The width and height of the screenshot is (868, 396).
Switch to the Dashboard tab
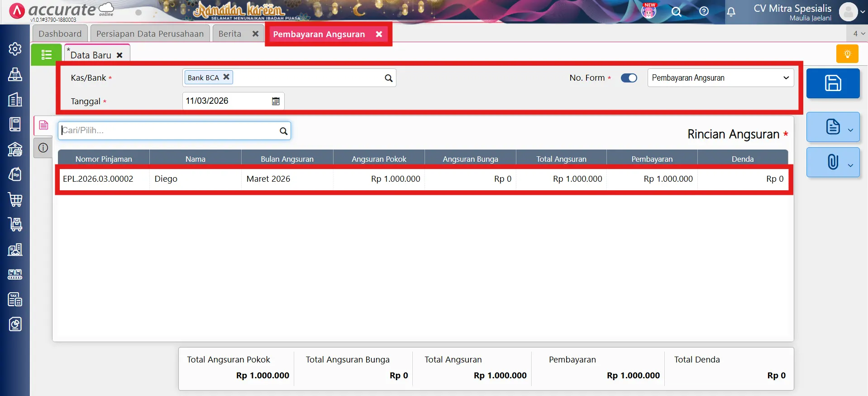click(x=60, y=34)
